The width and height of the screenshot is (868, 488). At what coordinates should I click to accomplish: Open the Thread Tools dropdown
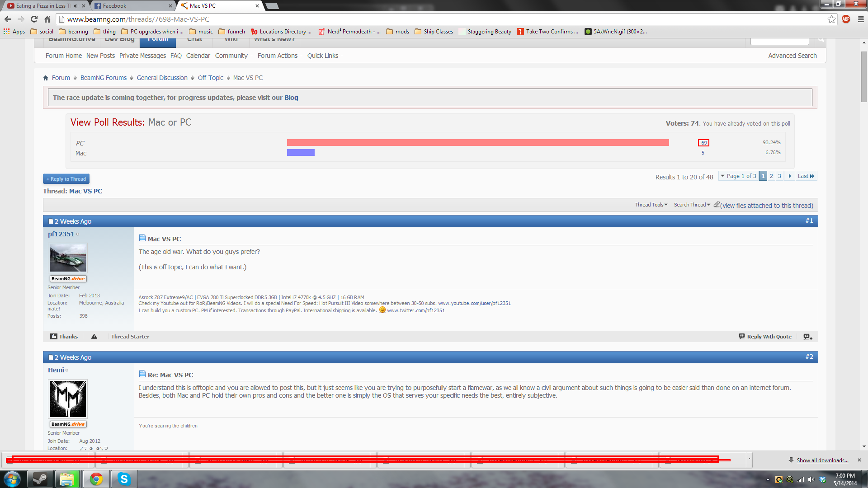(651, 205)
